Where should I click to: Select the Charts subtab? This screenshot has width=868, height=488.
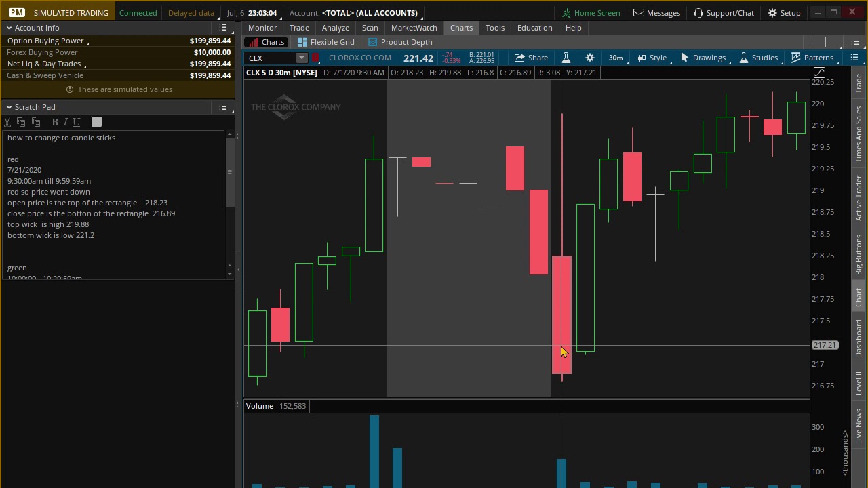[x=267, y=42]
